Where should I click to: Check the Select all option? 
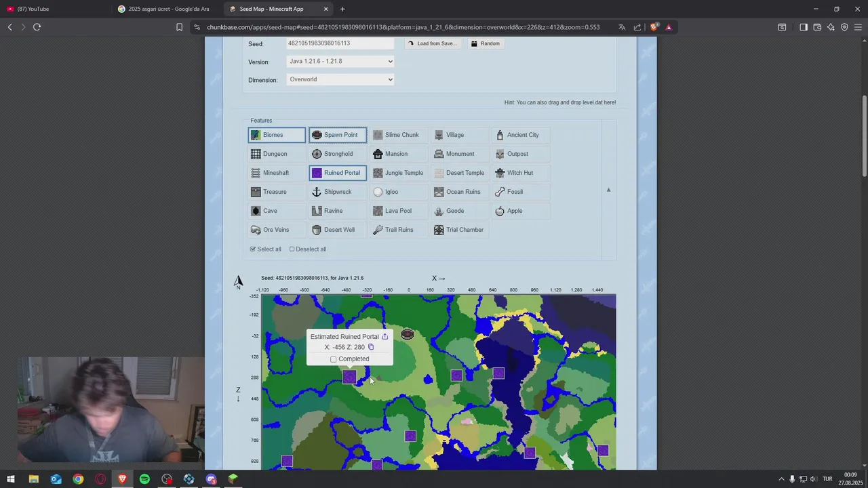coord(266,249)
